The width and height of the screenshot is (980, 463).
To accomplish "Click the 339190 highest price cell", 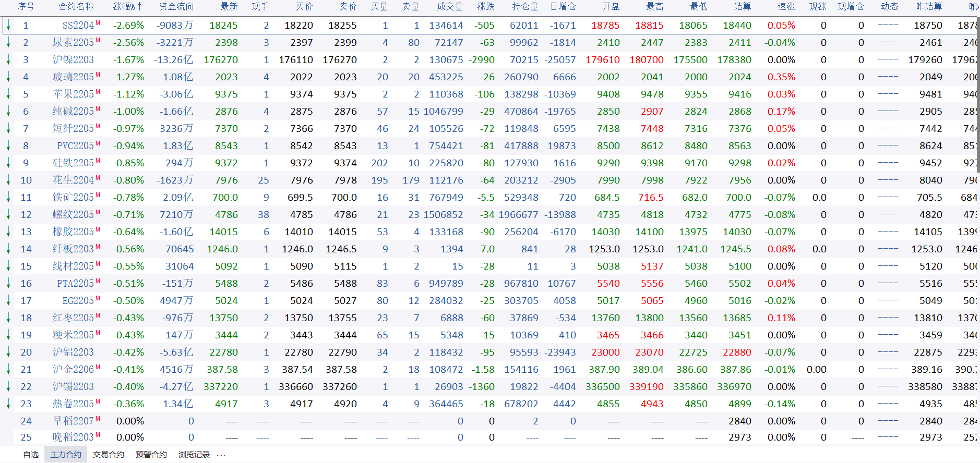I will [x=647, y=386].
